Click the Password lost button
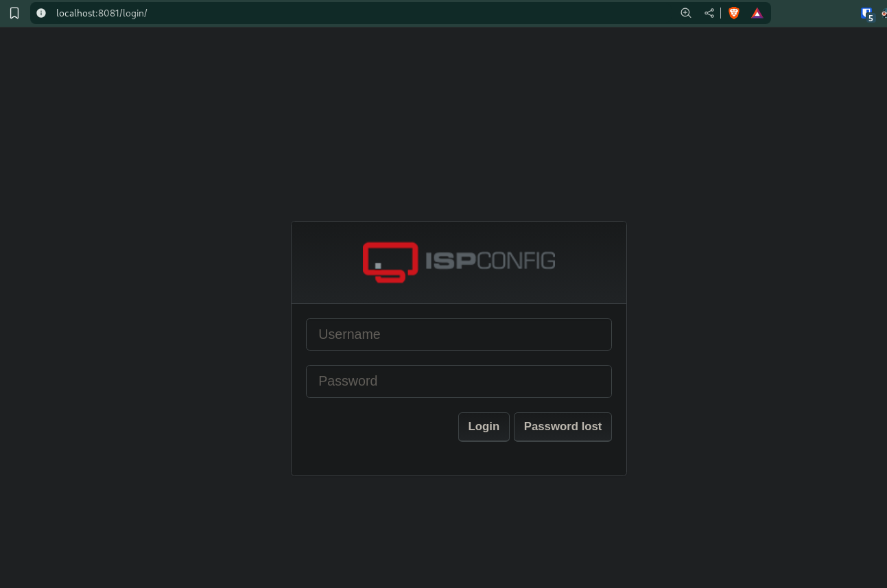This screenshot has height=588, width=887. tap(563, 427)
